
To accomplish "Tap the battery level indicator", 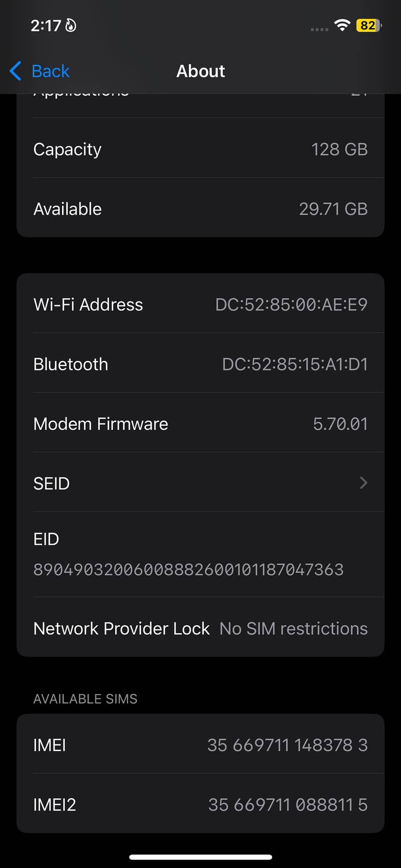I will click(368, 25).
